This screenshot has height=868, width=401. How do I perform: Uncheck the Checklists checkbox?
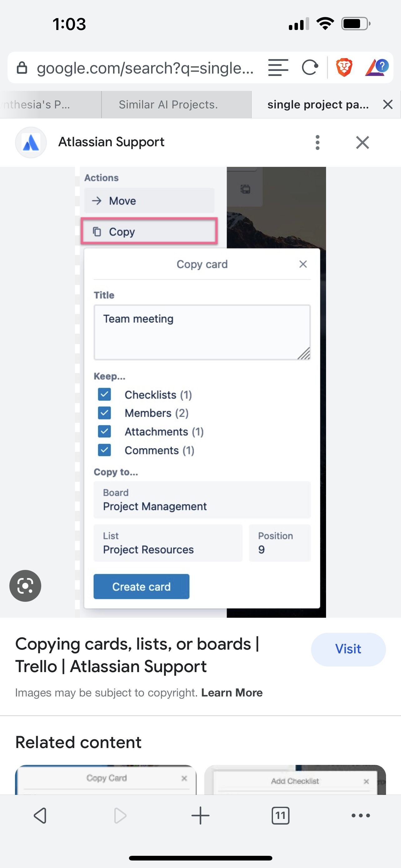(x=104, y=394)
